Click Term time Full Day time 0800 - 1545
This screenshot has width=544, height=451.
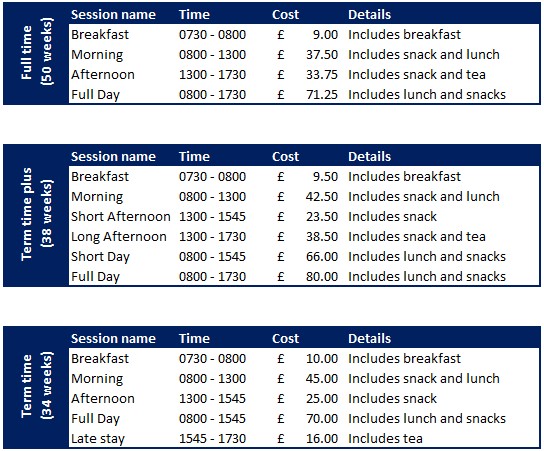[x=212, y=418]
